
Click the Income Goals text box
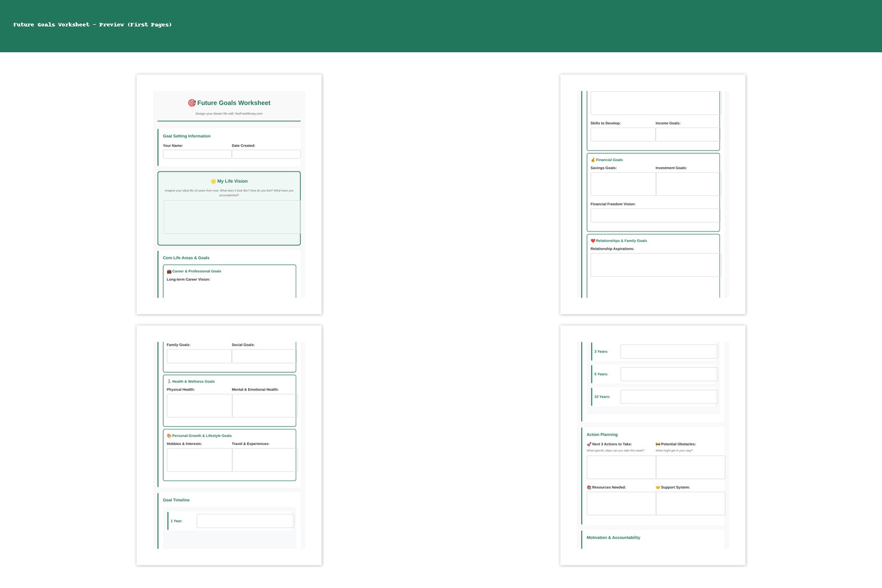click(x=687, y=134)
